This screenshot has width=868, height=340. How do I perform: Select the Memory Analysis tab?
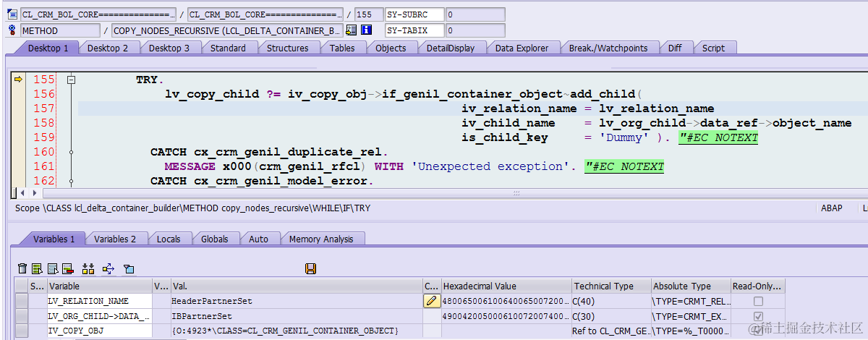coord(321,239)
